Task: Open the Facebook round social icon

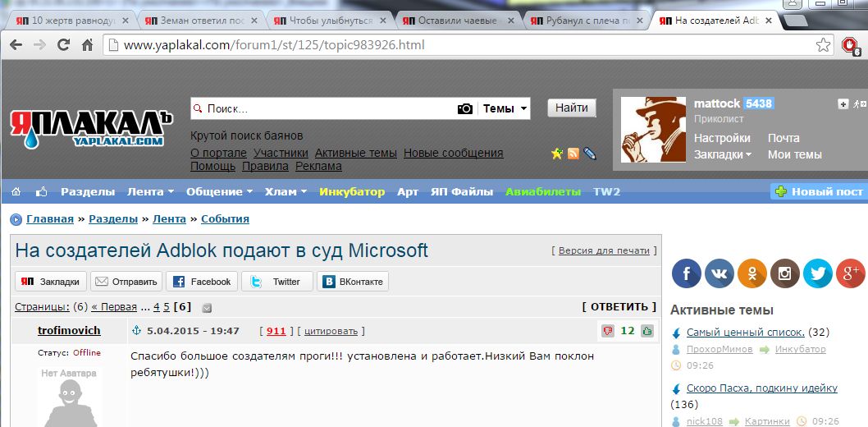Action: (687, 273)
